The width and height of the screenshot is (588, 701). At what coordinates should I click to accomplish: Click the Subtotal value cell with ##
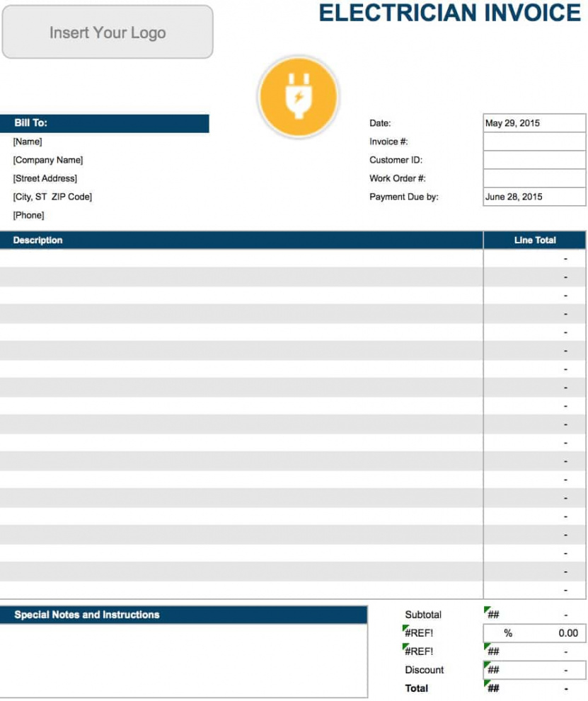(x=534, y=615)
